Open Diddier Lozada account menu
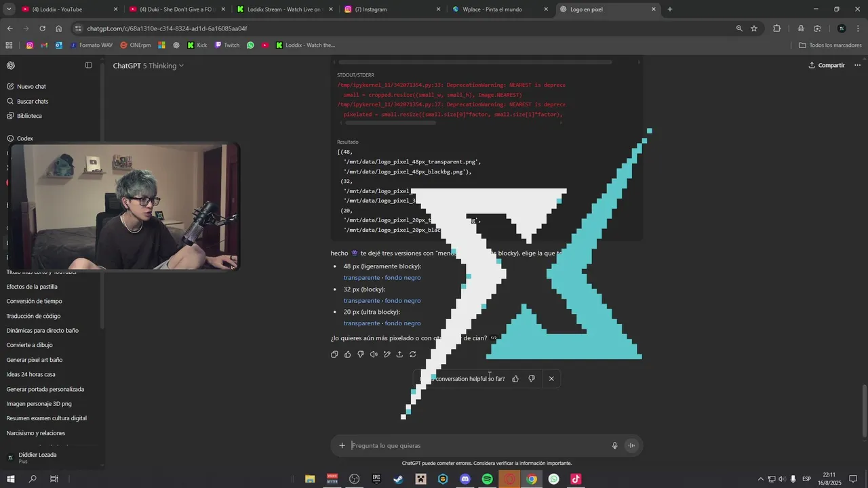Viewport: 868px width, 488px height. (x=52, y=457)
